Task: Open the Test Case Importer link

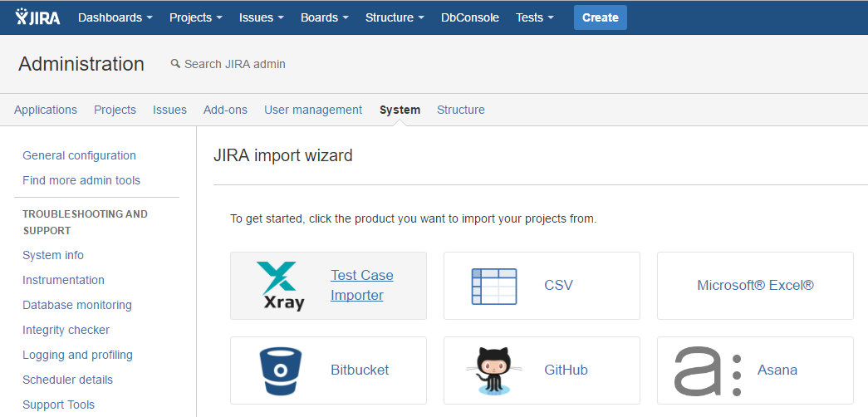Action: click(362, 285)
